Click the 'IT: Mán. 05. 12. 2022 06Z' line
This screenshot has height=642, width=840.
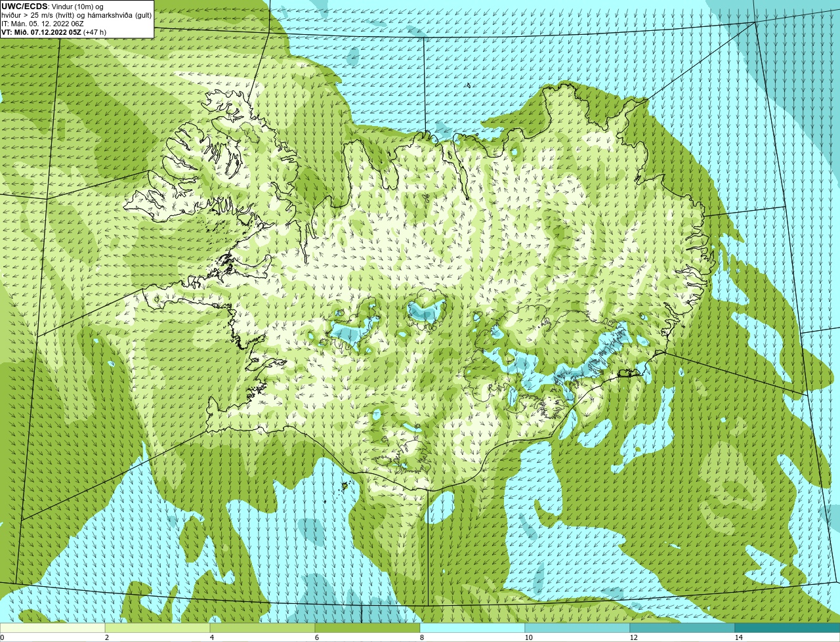coord(43,24)
